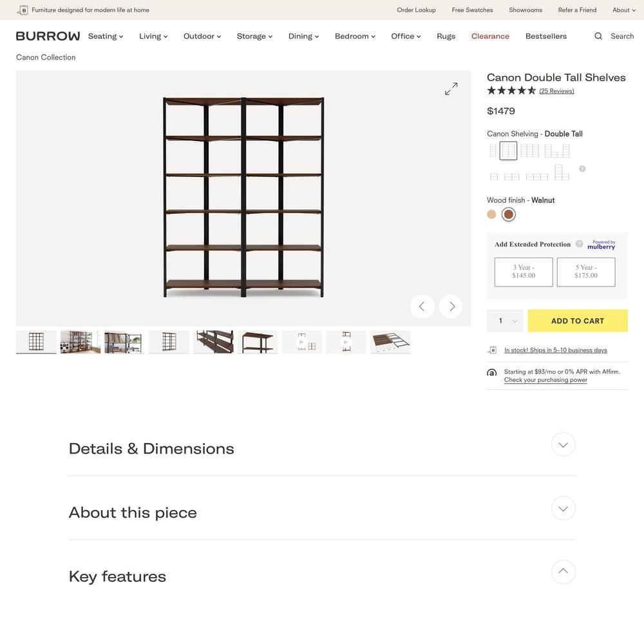Expand Details & Dimensions section
644x644 pixels.
click(x=563, y=444)
